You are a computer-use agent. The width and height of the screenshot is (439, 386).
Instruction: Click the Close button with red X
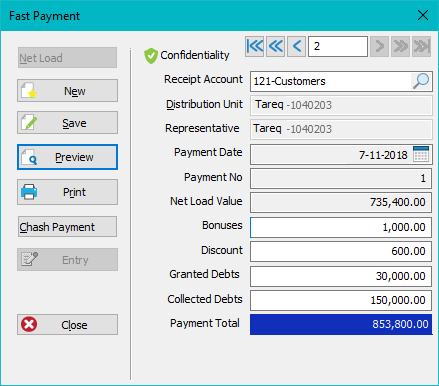pyautogui.click(x=67, y=324)
